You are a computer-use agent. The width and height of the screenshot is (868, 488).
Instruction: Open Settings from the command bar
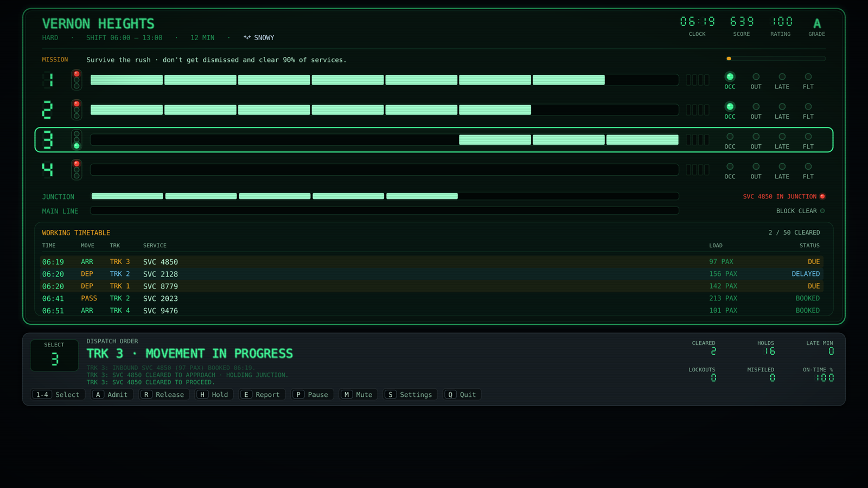(410, 395)
